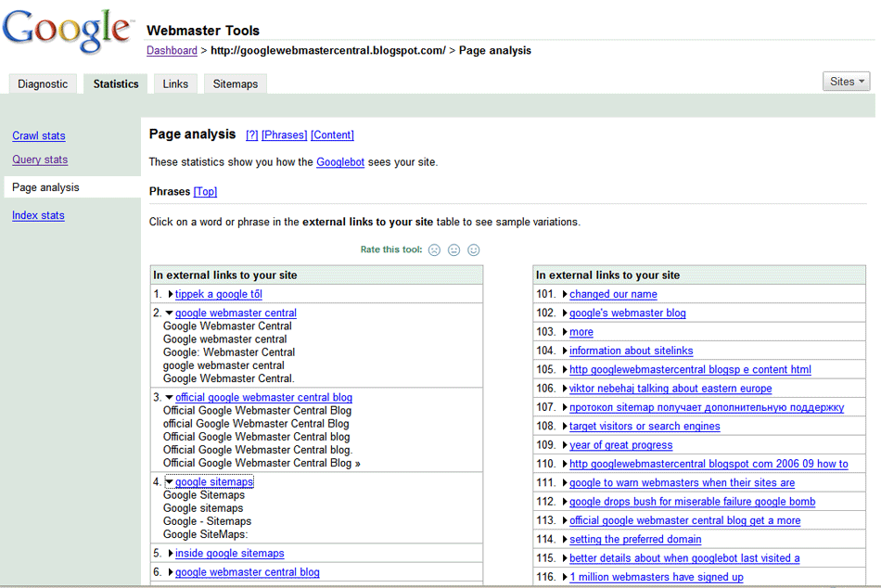Click '1 million webmasters have signed up'
Screen dimensions: 881x588
pos(657,577)
